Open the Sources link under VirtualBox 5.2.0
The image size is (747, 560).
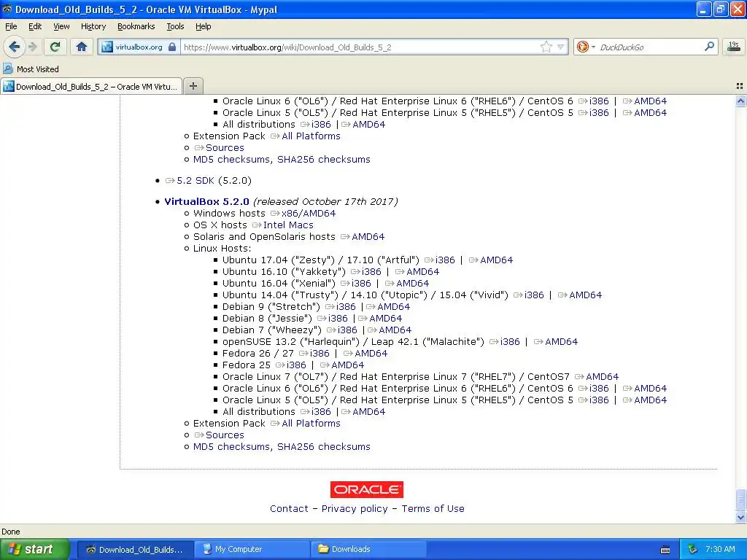[x=225, y=435]
